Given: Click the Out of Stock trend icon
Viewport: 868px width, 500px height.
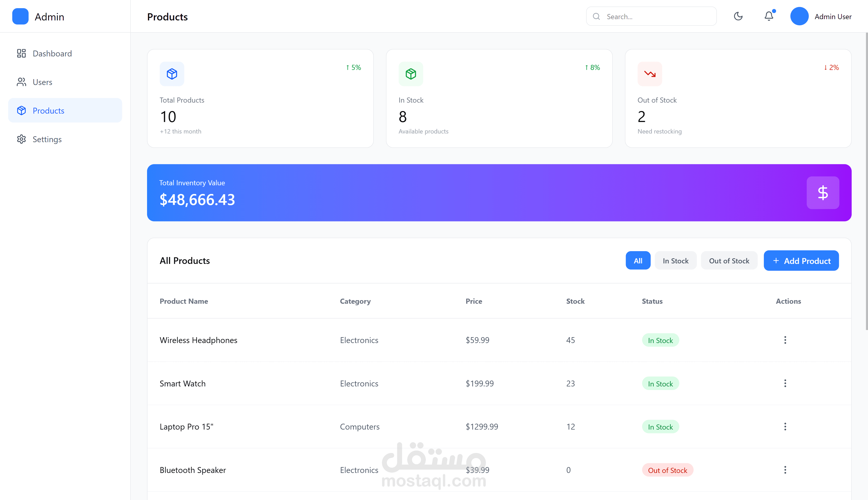Looking at the screenshot, I should coord(649,74).
